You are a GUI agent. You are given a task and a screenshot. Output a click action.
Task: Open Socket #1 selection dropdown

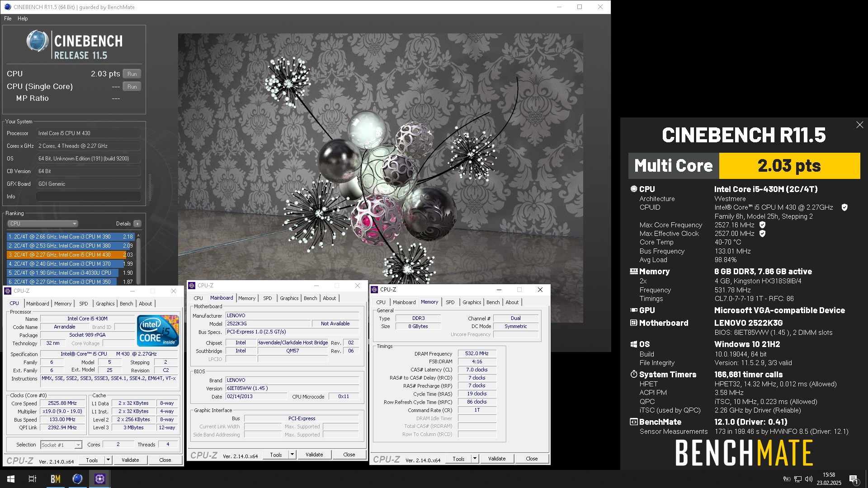[61, 445]
